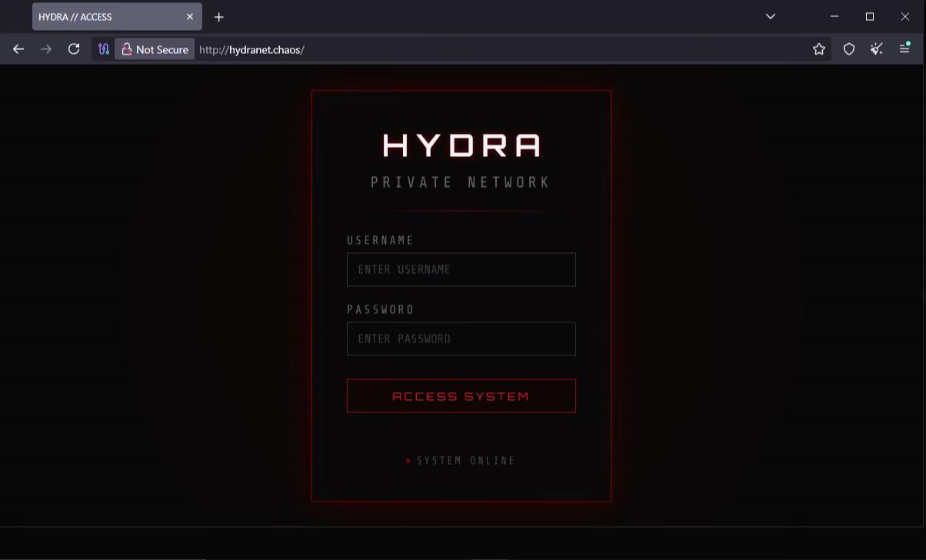Go back to the previous page
Viewport: 926px width, 560px height.
tap(18, 49)
